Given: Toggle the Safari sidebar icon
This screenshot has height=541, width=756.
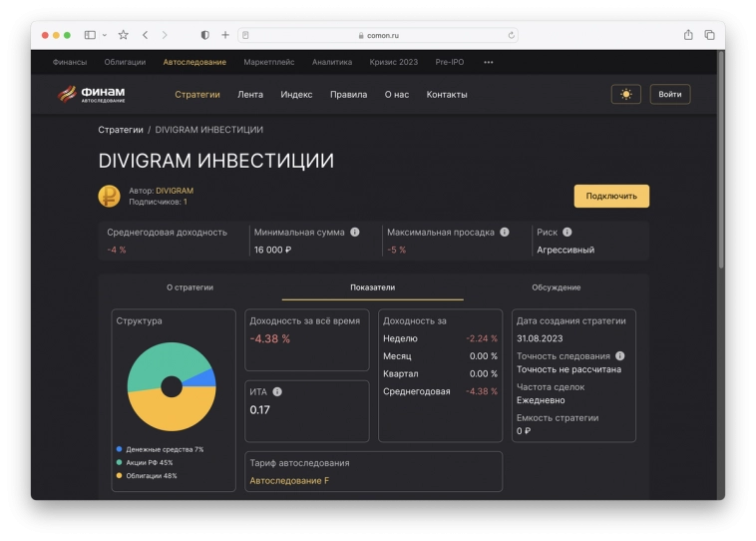Looking at the screenshot, I should 90,35.
